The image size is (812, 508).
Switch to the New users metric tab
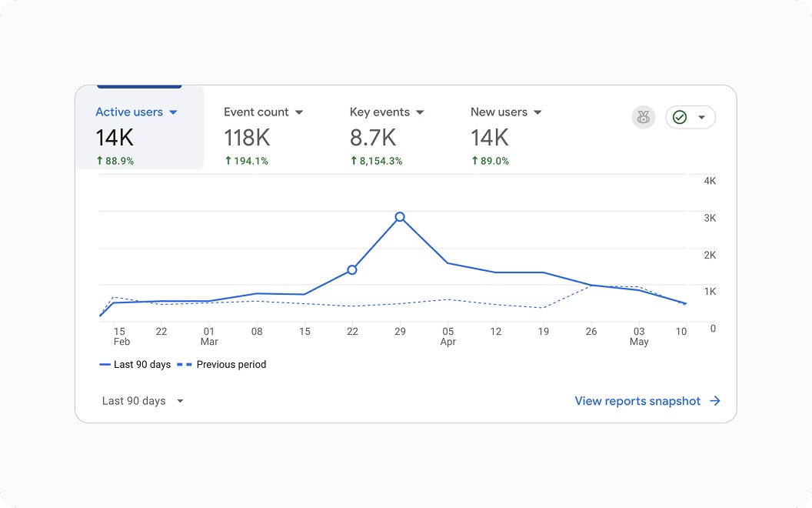pyautogui.click(x=506, y=135)
